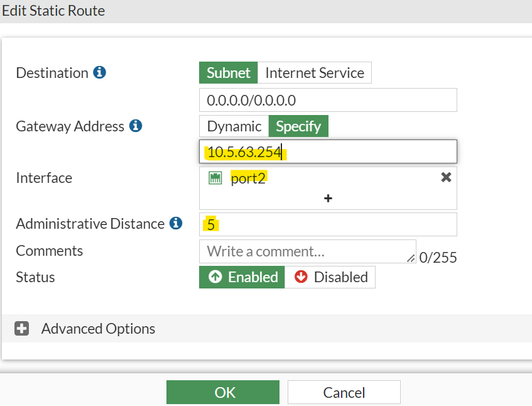Click the green Enabled arrow icon
The height and width of the screenshot is (406, 532).
[215, 277]
